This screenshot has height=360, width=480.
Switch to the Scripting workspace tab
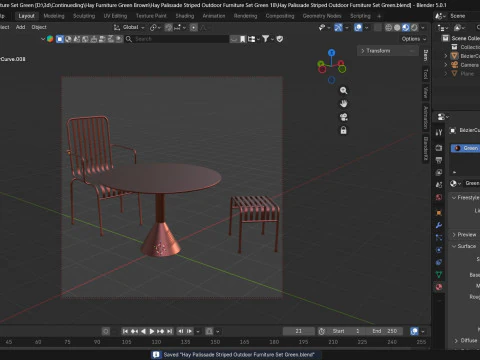point(360,16)
